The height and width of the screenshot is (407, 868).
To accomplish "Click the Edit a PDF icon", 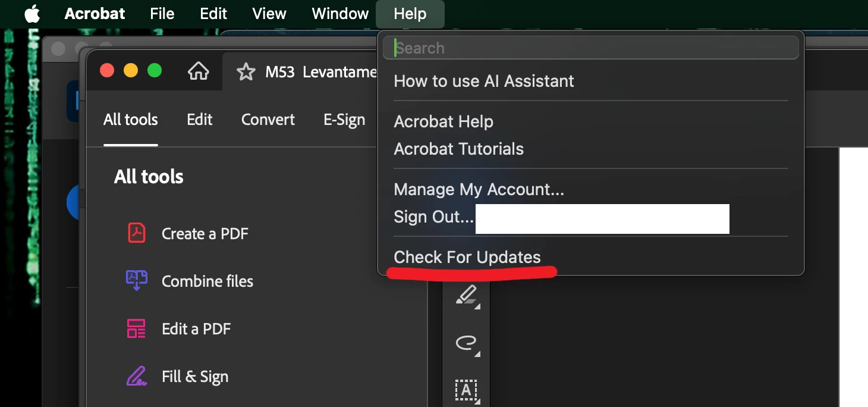I will click(136, 328).
